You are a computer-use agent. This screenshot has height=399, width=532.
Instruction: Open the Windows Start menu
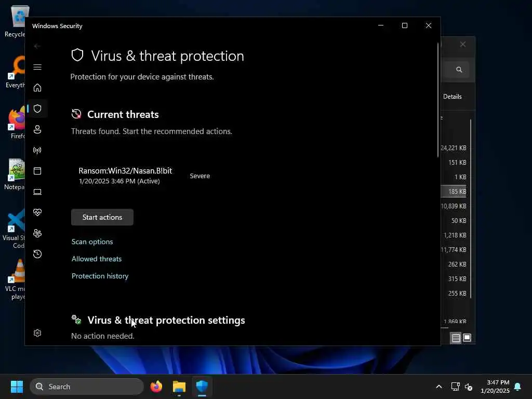coord(17,387)
